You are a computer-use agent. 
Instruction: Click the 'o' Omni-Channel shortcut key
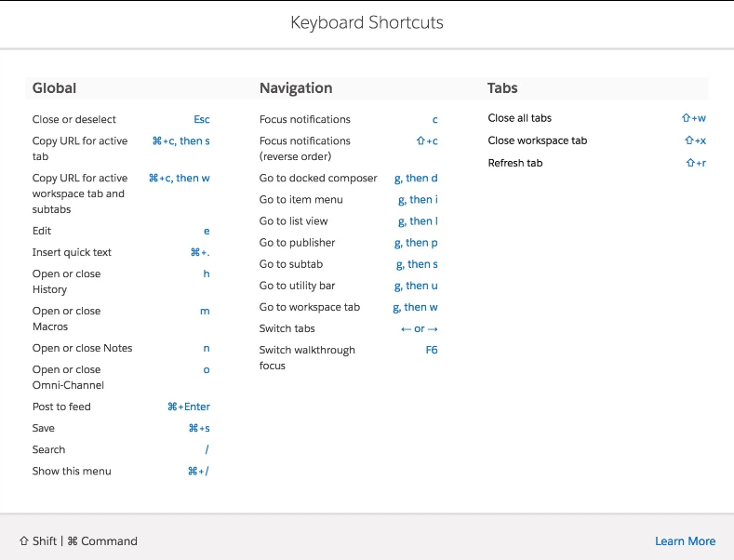207,370
